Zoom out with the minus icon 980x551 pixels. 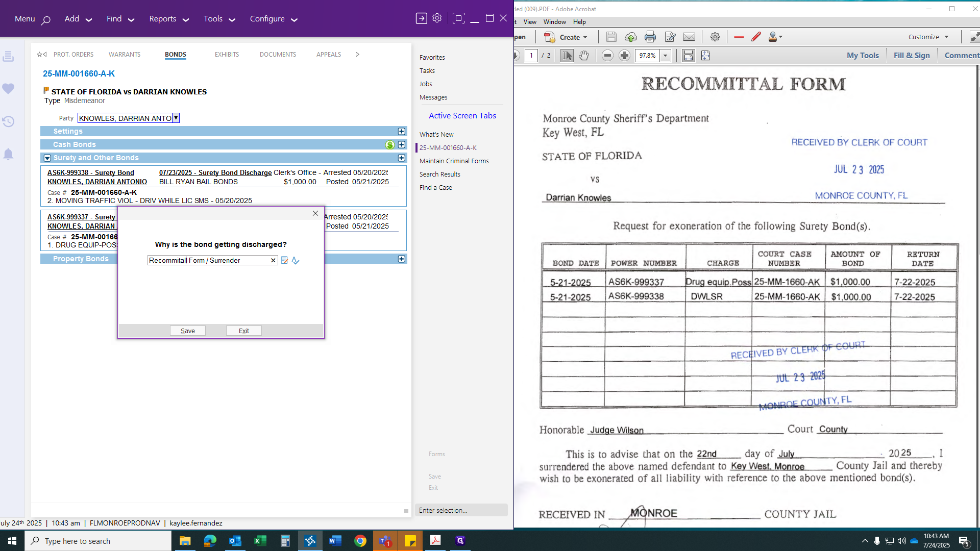[607, 55]
